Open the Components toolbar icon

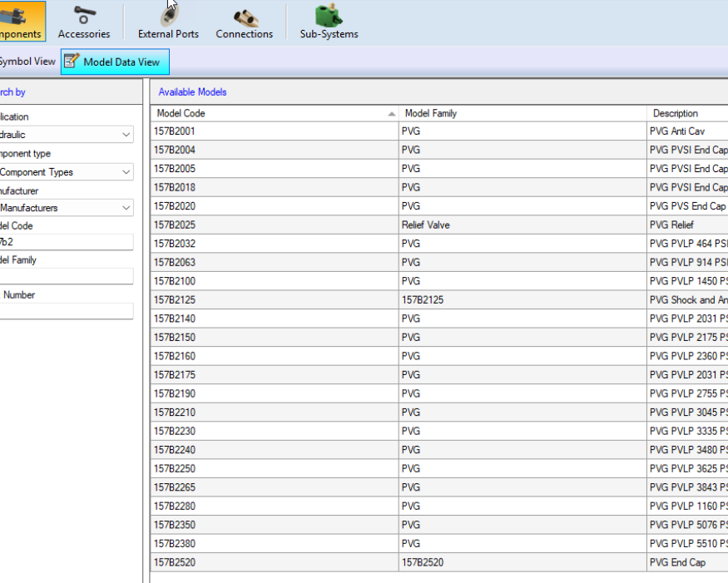click(22, 22)
